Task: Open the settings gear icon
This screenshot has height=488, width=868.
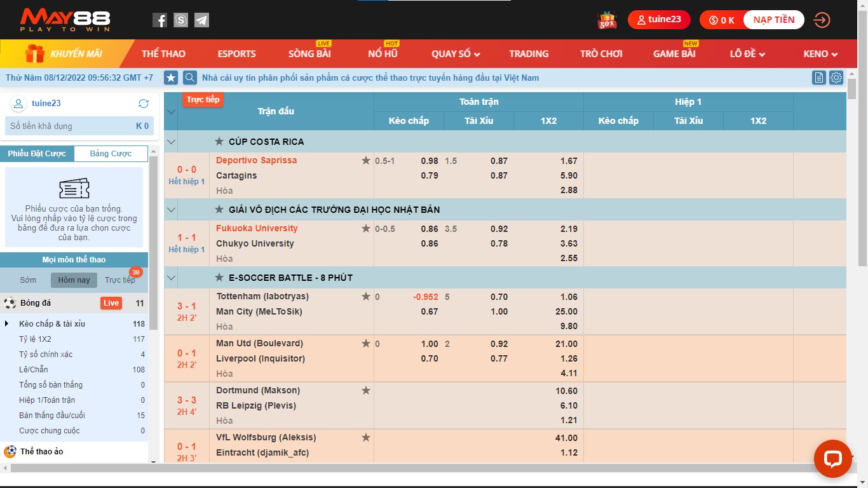Action: coord(836,78)
